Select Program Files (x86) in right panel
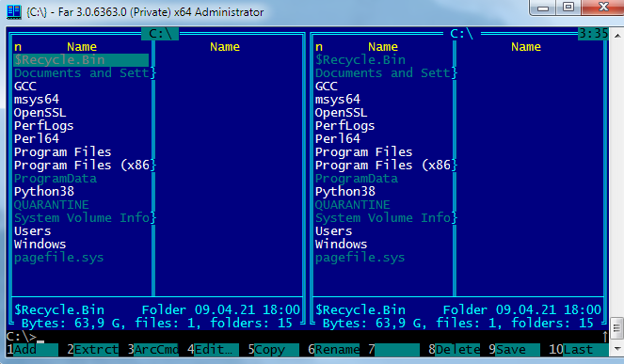The image size is (624, 364). click(x=384, y=166)
